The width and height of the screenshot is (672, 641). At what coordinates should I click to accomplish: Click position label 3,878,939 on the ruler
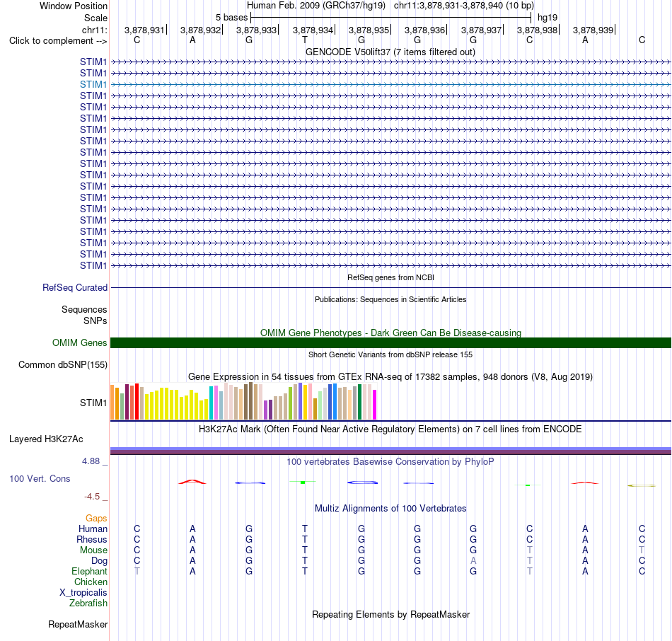pyautogui.click(x=593, y=30)
